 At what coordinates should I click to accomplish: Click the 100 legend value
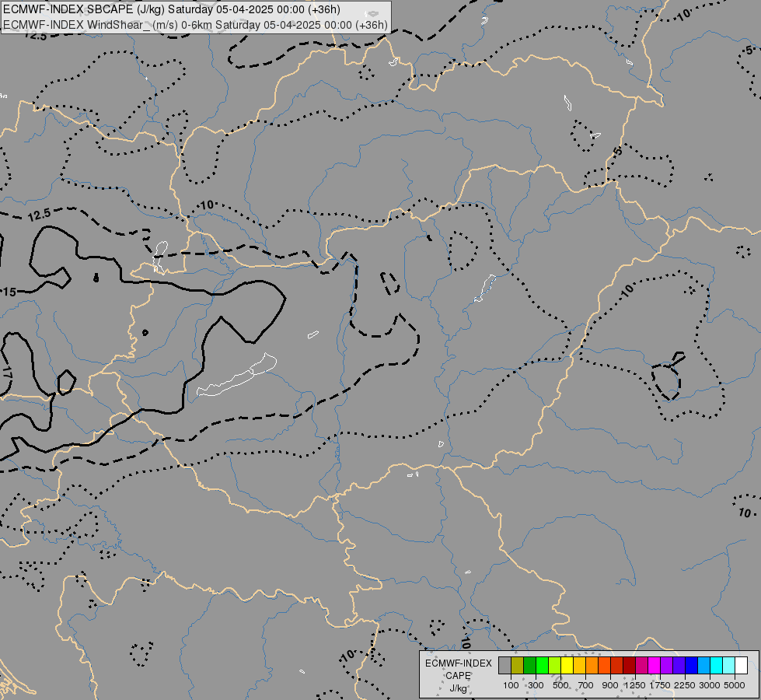coord(511,685)
